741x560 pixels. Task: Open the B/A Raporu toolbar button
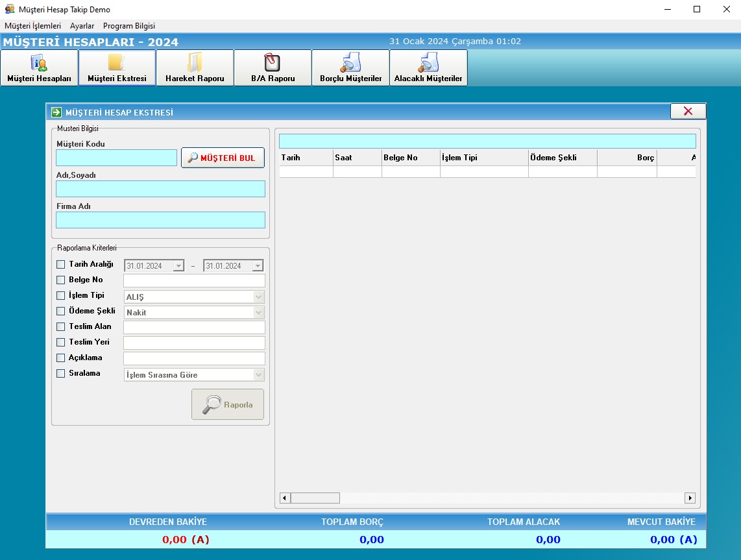coord(273,67)
